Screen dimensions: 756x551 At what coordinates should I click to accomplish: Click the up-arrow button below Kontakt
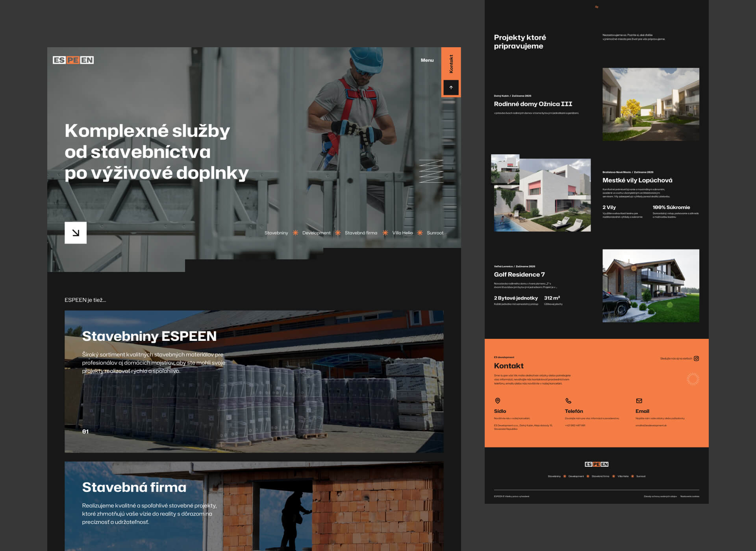[451, 87]
